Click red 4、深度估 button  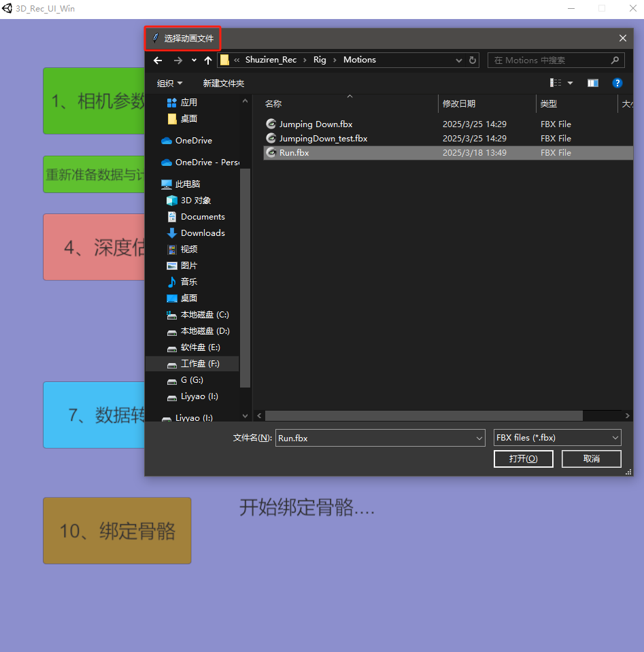(94, 247)
